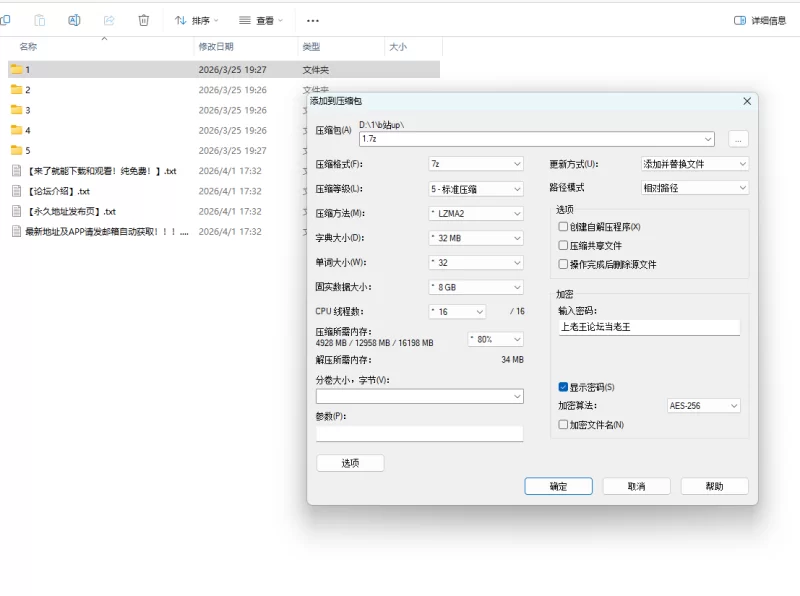Click the rename icon in toolbar
The width and height of the screenshot is (800, 596).
pyautogui.click(x=74, y=20)
